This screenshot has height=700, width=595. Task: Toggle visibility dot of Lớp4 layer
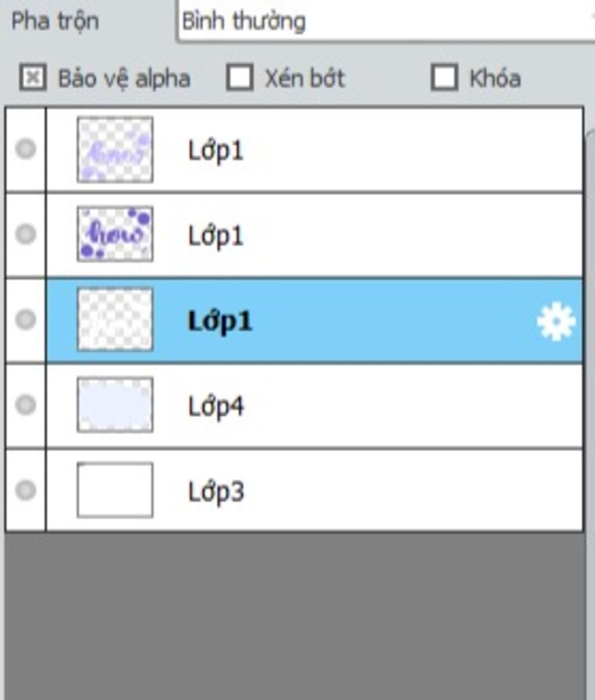25,405
